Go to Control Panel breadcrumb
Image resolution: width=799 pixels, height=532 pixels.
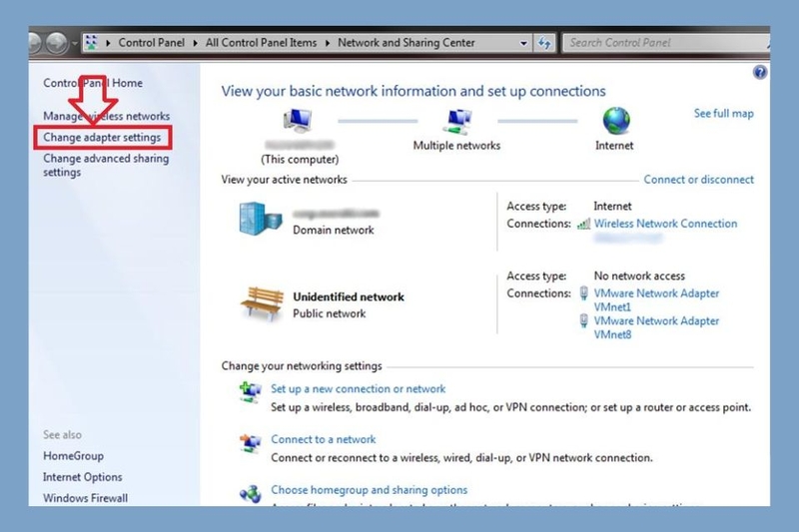[152, 43]
